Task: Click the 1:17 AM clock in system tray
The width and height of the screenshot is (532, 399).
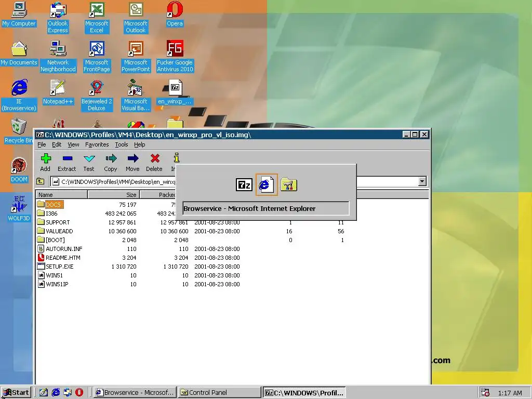Action: point(510,393)
